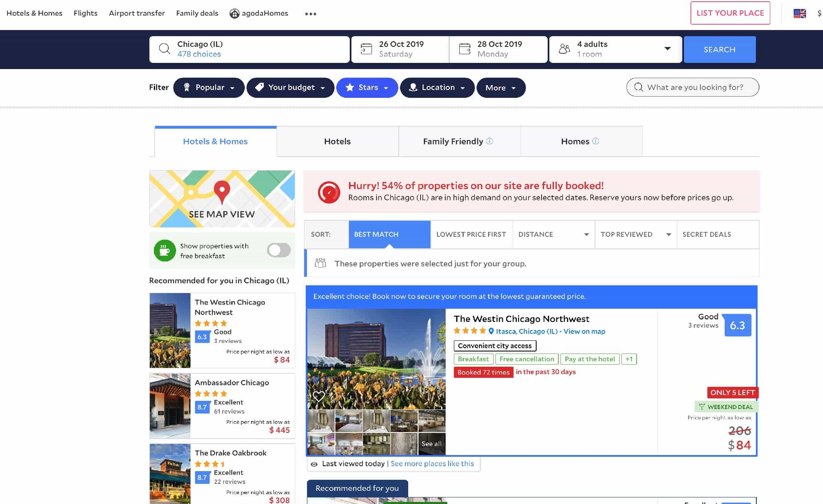Switch to the Homes tab

click(x=581, y=141)
